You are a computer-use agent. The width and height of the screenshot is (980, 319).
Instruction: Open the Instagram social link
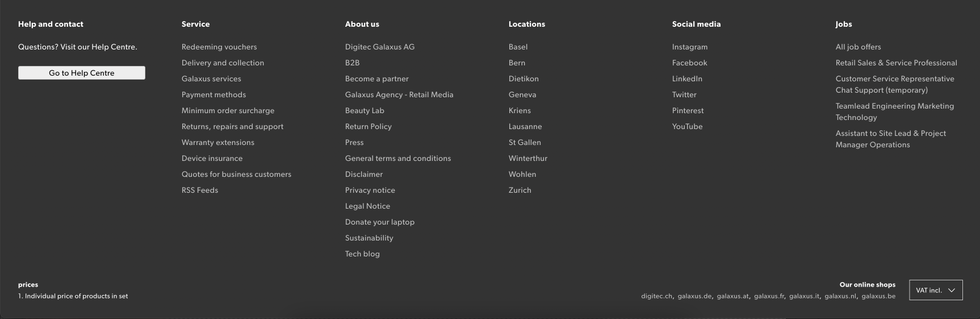click(690, 47)
